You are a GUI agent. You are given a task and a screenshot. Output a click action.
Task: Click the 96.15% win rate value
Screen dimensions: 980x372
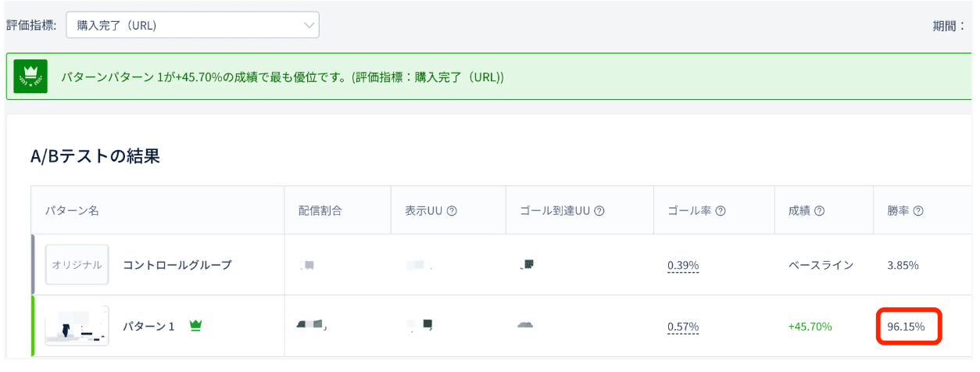click(906, 326)
